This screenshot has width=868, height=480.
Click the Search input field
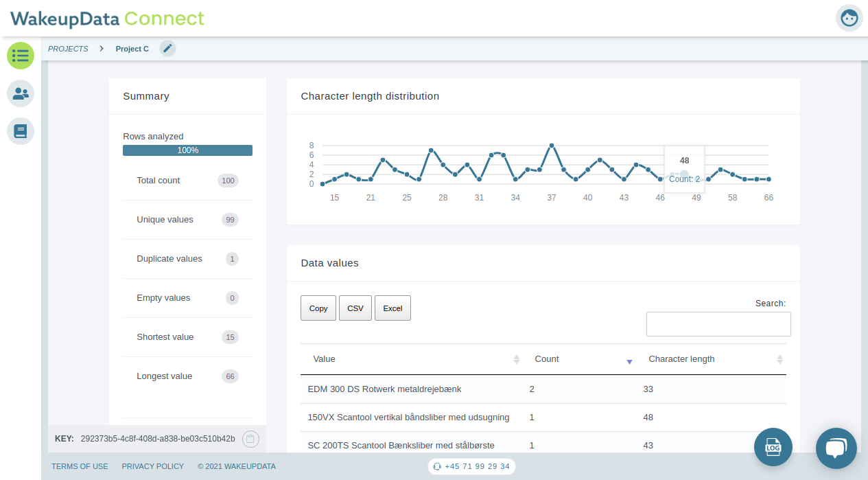click(x=718, y=324)
